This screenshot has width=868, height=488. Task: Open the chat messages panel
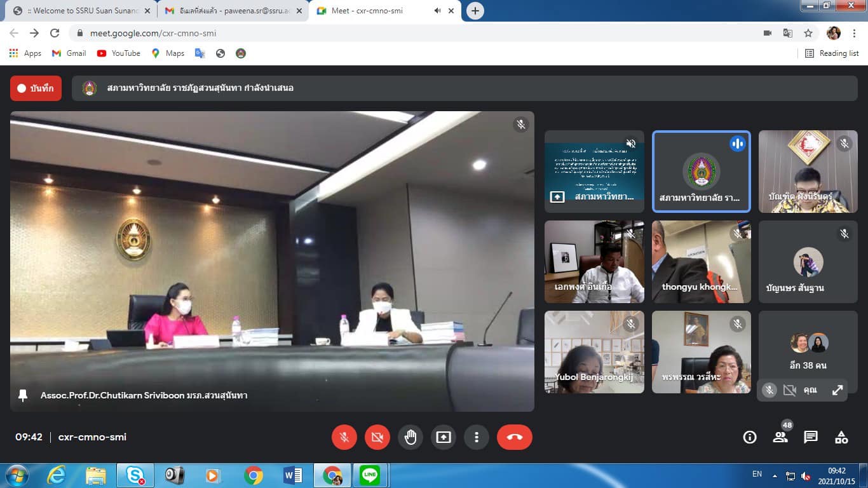pyautogui.click(x=811, y=437)
